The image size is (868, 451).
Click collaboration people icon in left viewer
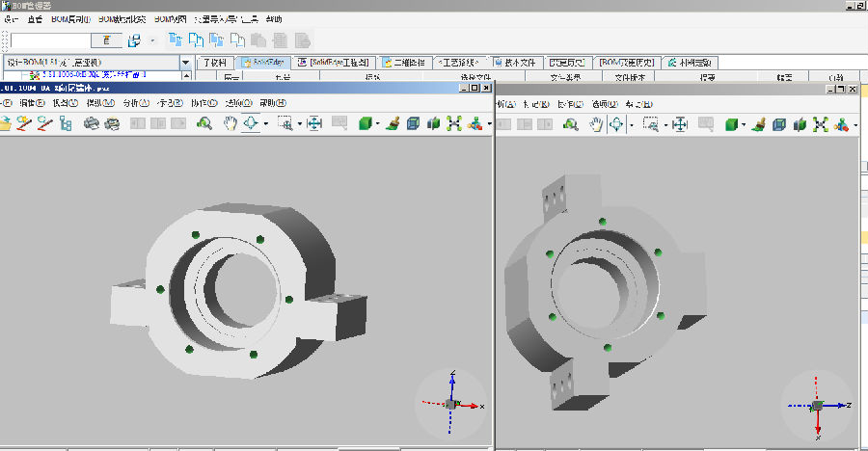[475, 123]
